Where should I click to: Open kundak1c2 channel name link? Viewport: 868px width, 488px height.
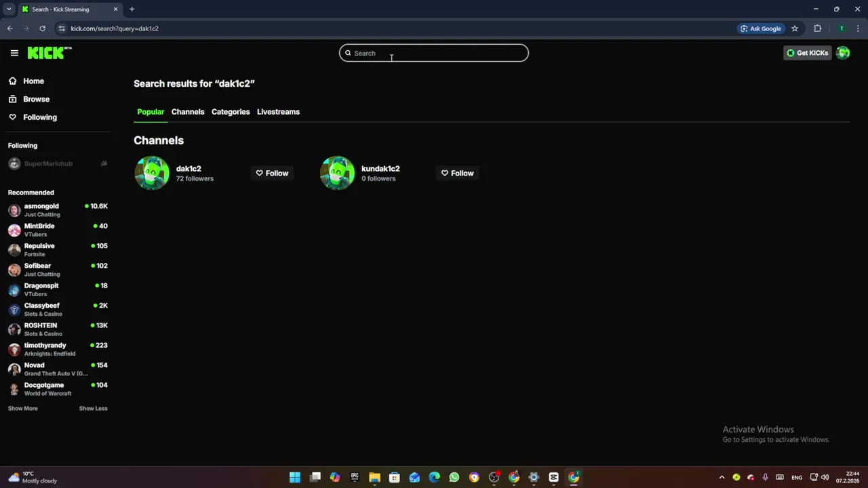click(x=380, y=169)
